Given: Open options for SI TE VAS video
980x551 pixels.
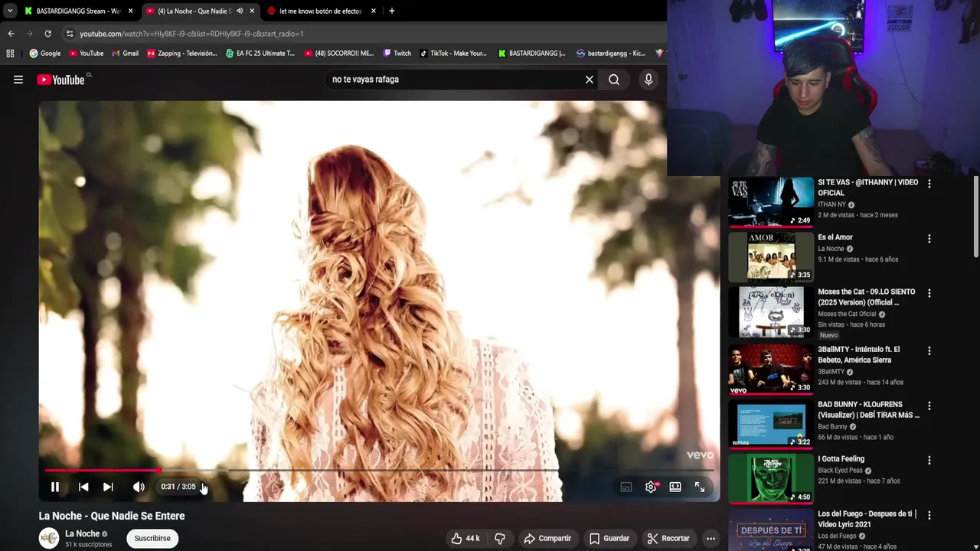Looking at the screenshot, I should [929, 184].
